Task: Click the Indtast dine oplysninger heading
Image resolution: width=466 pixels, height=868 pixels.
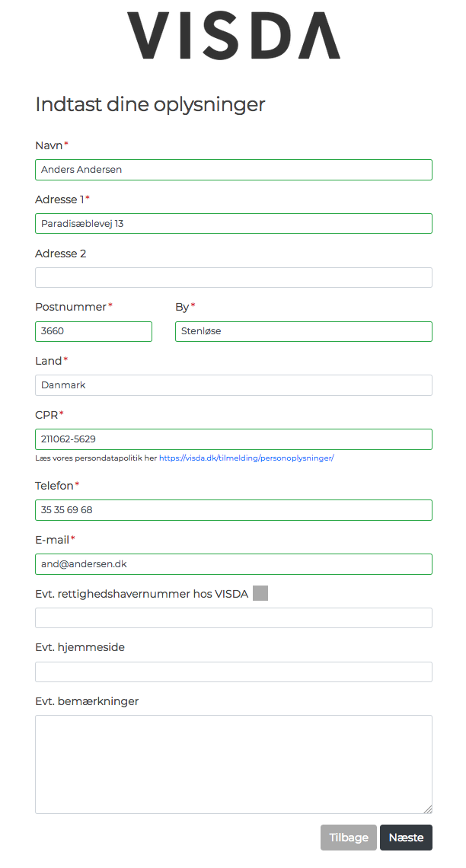Action: 150,104
